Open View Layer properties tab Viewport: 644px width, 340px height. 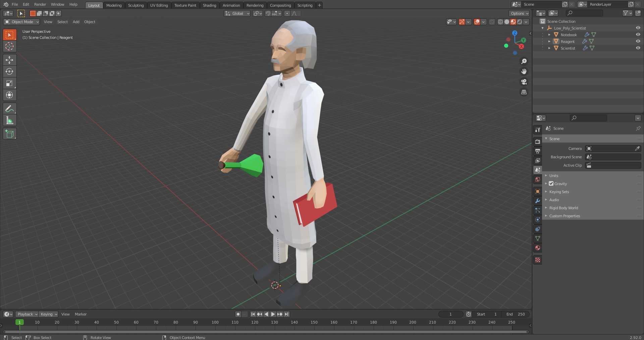[x=538, y=161]
